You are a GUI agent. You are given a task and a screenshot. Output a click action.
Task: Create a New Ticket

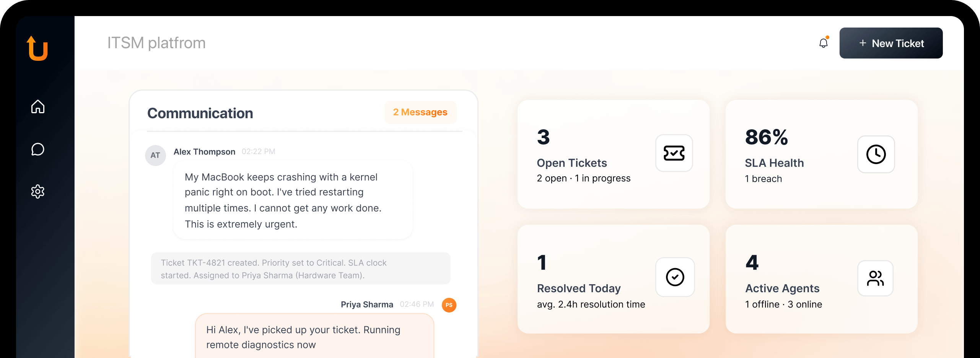tap(891, 43)
